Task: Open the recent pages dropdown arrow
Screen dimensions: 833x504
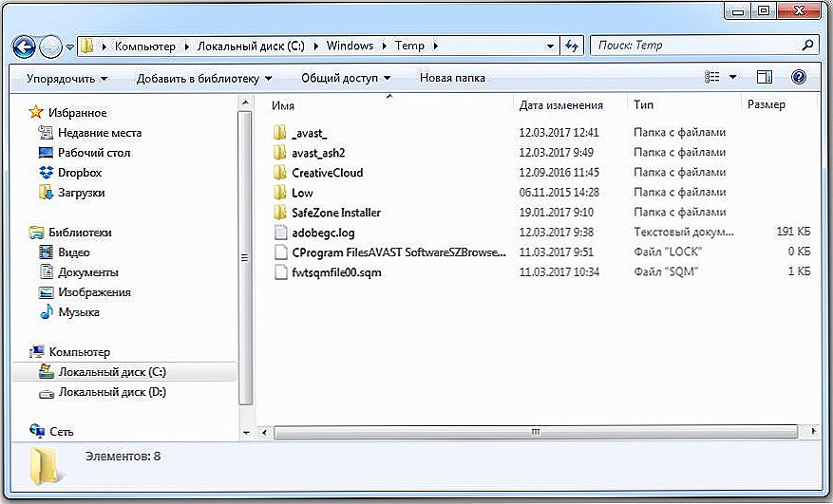Action: 69,47
